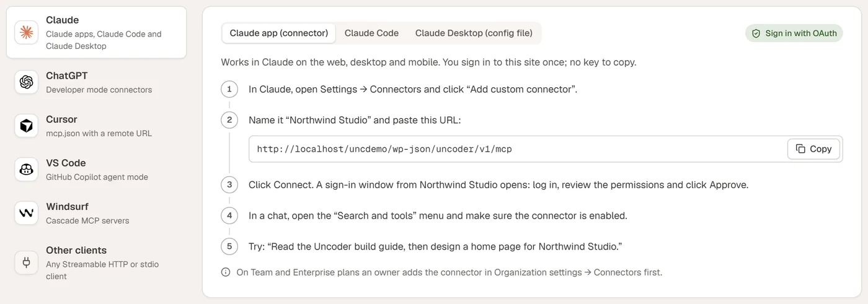Select the ChatGPT client heading
The image size is (868, 304).
pos(67,76)
